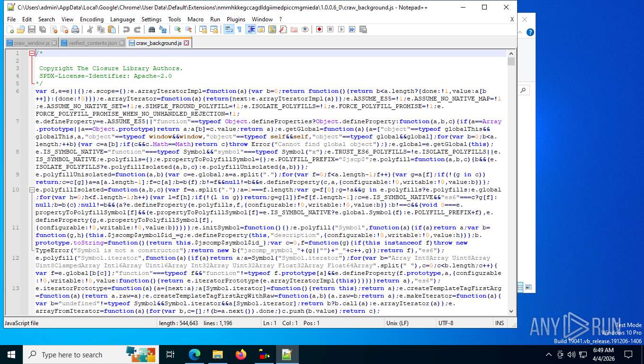Toggle indent guide display
The image size is (644, 364).
[250, 29]
